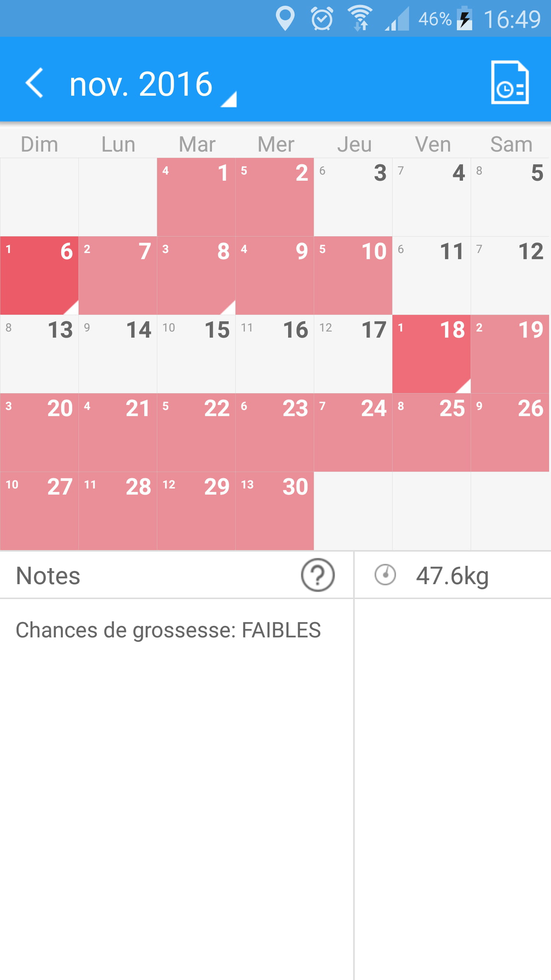The width and height of the screenshot is (551, 980).
Task: Select November 18 dark red cell
Action: 431,354
